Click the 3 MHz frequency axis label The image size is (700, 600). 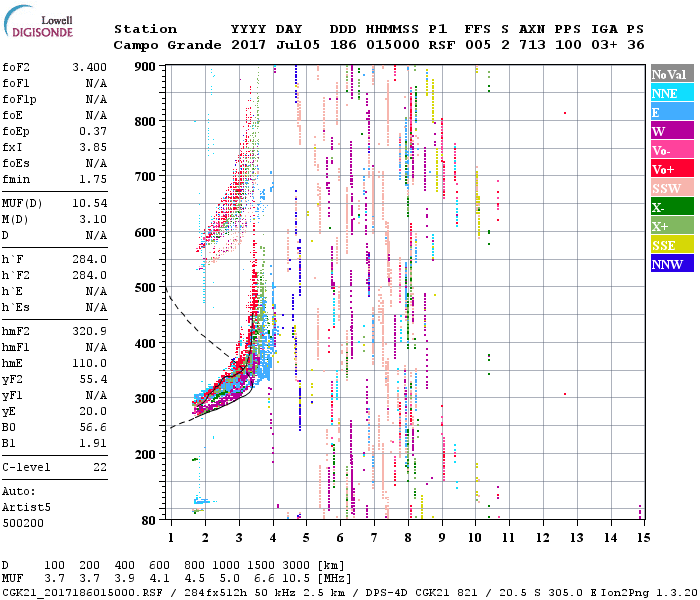tap(239, 538)
